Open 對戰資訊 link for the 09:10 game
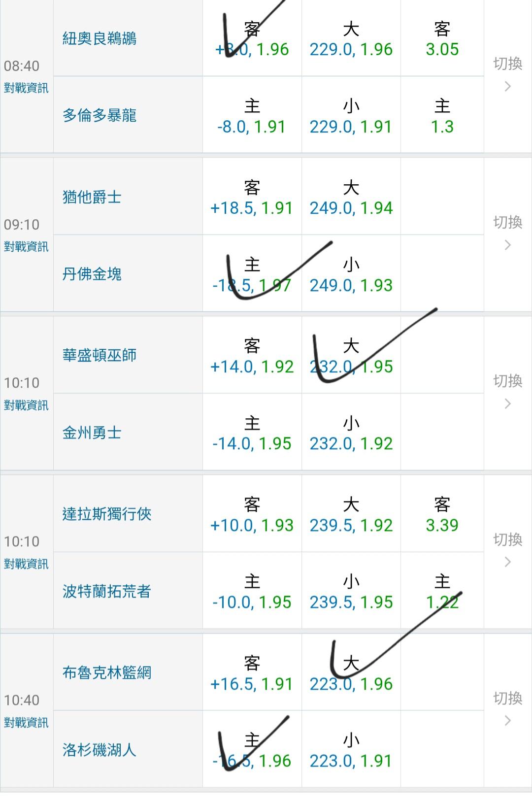The width and height of the screenshot is (532, 803). (26, 247)
